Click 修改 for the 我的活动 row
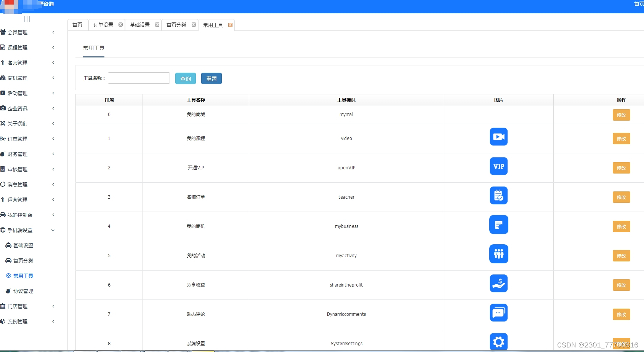The image size is (644, 352). [621, 256]
